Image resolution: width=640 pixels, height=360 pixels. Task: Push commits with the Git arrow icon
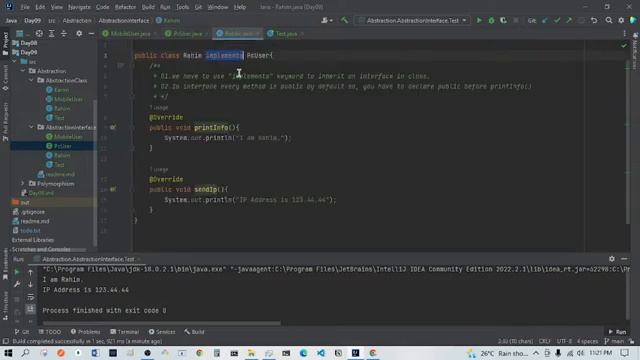[x=569, y=20]
